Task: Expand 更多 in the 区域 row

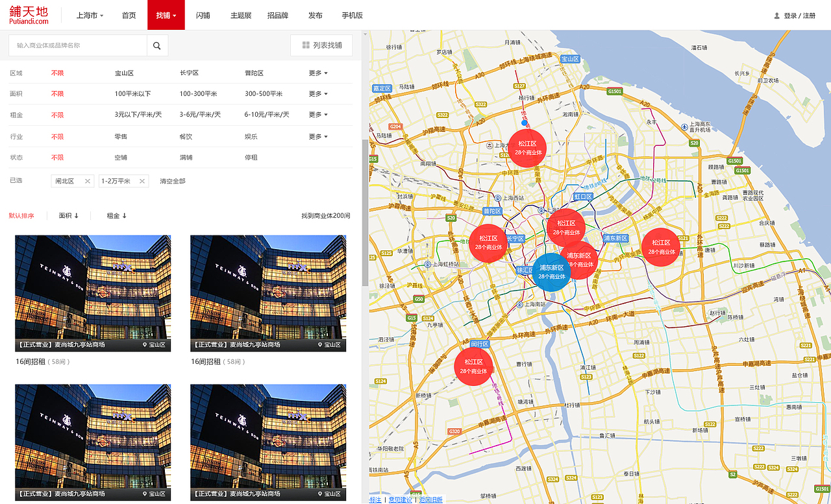Action: pyautogui.click(x=318, y=73)
